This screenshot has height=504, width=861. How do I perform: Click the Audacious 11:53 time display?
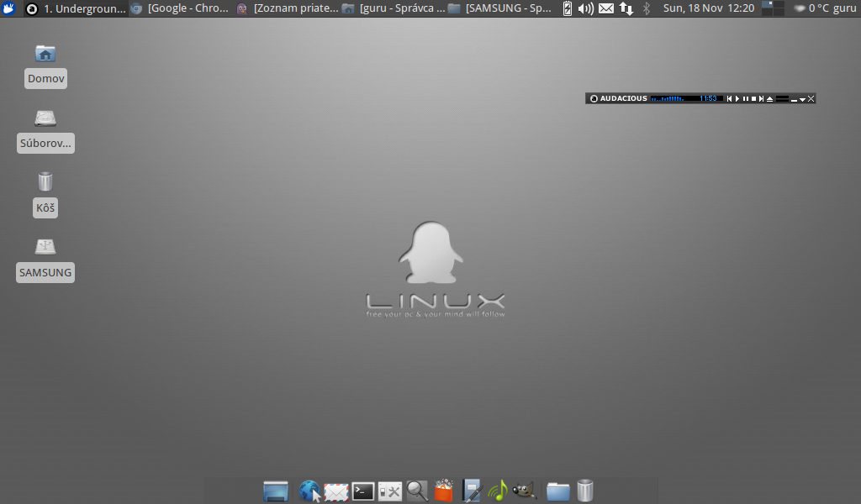pyautogui.click(x=708, y=99)
